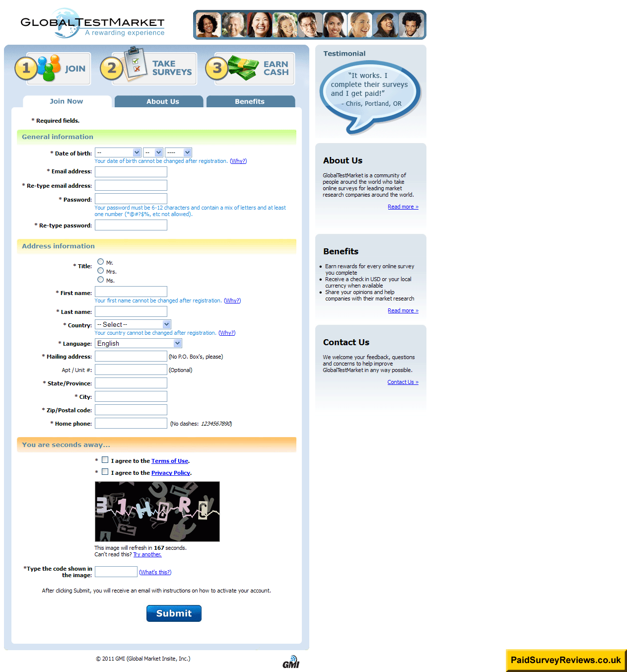Switch to the Join Now tab
The width and height of the screenshot is (627, 672).
pyautogui.click(x=67, y=101)
